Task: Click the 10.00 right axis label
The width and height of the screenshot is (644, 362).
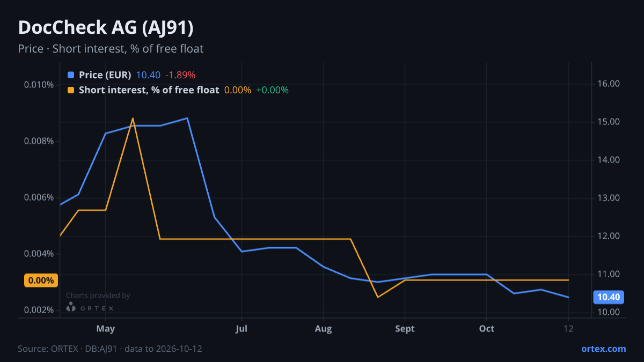Action: pyautogui.click(x=608, y=312)
